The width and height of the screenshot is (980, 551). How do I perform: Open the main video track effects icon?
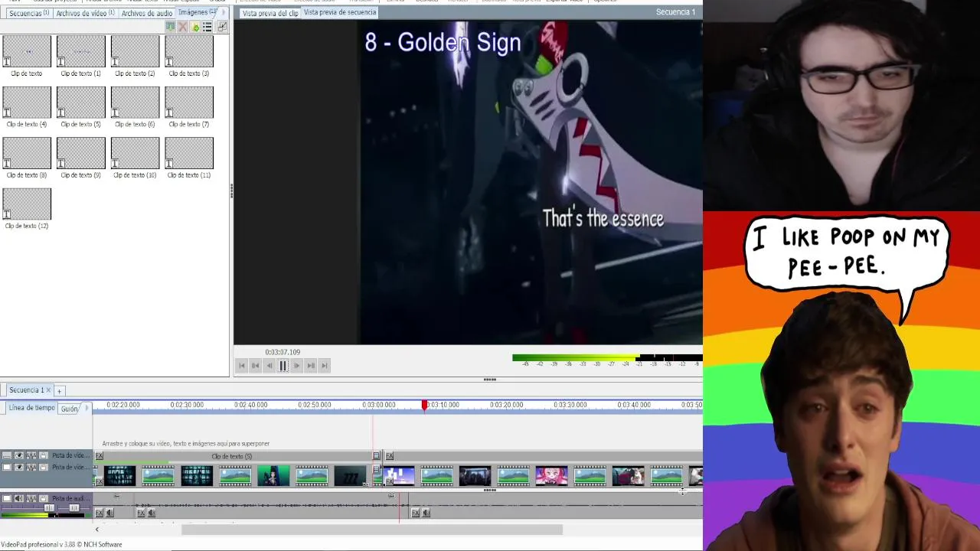(x=31, y=467)
